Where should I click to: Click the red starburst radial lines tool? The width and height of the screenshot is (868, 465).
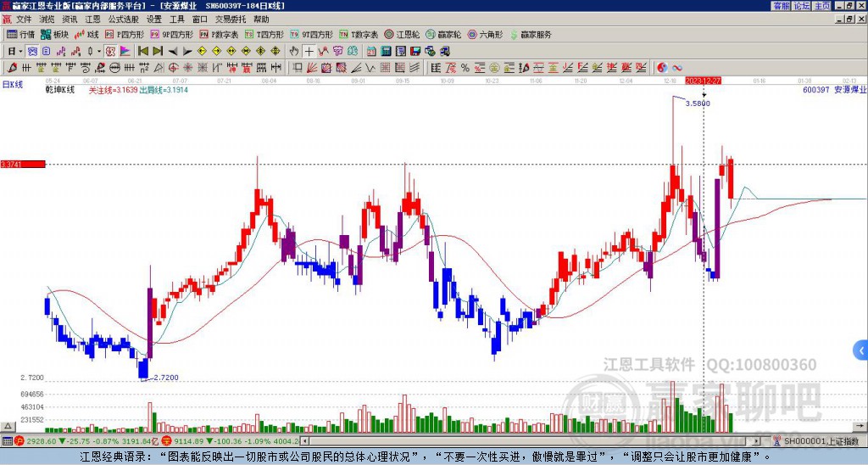[187, 68]
